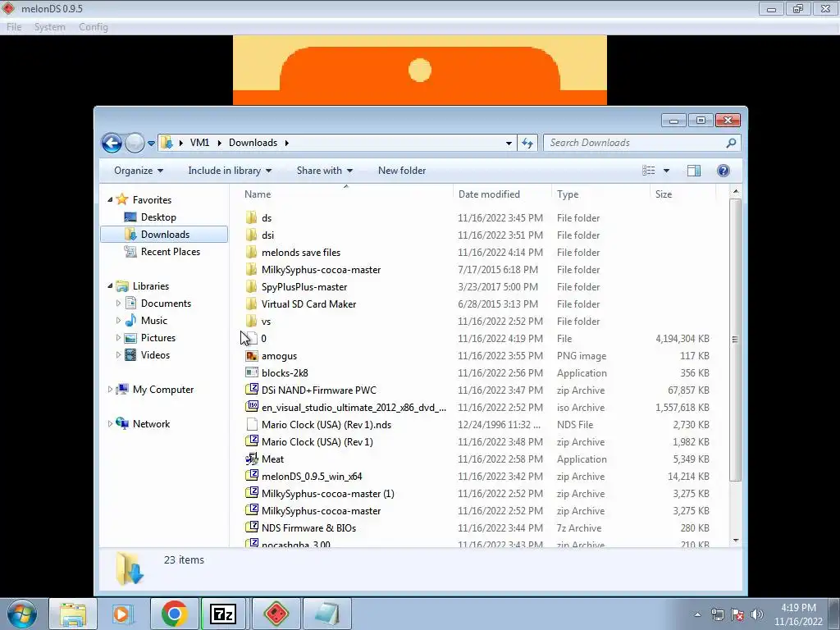Select Downloads in Favorites

tap(164, 234)
